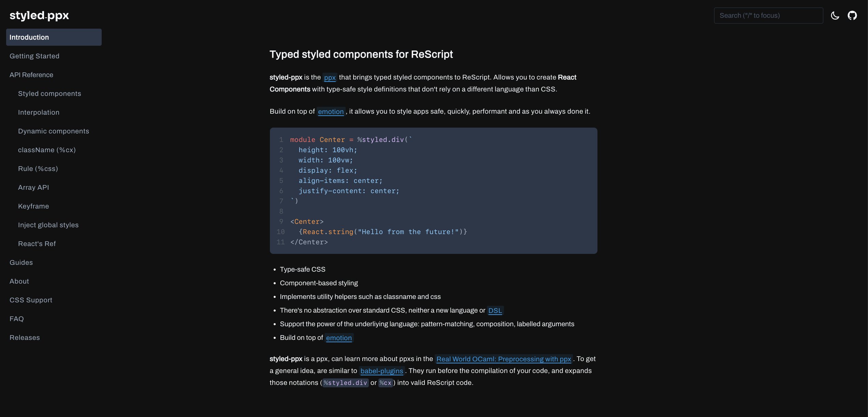868x417 pixels.
Task: Open the Styled components page
Action: 49,94
